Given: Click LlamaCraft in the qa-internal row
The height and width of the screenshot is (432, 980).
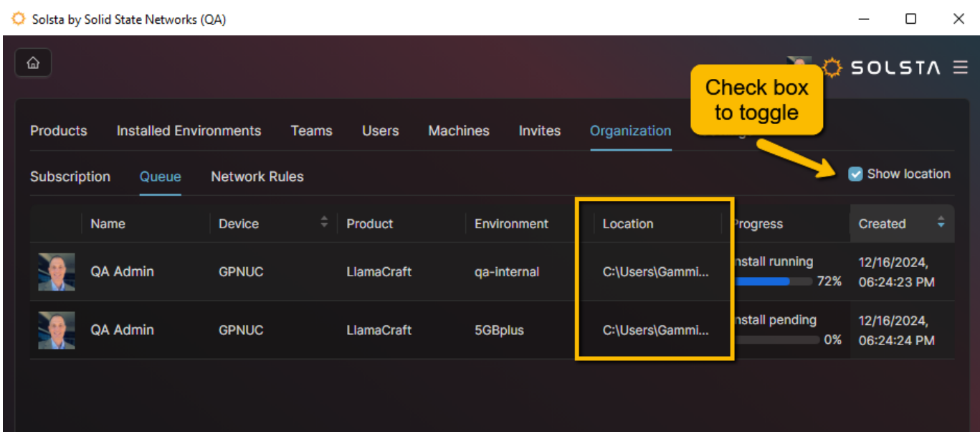Looking at the screenshot, I should coord(379,271).
